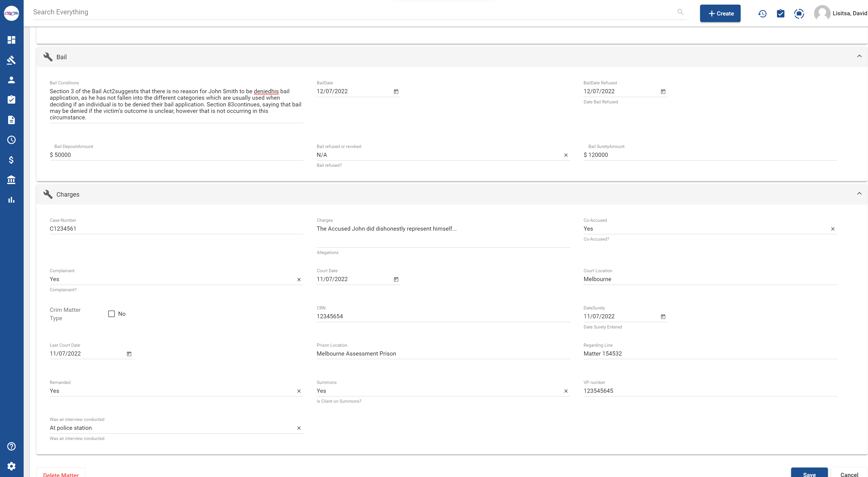The image size is (868, 477).
Task: Click the Create button
Action: click(x=720, y=13)
